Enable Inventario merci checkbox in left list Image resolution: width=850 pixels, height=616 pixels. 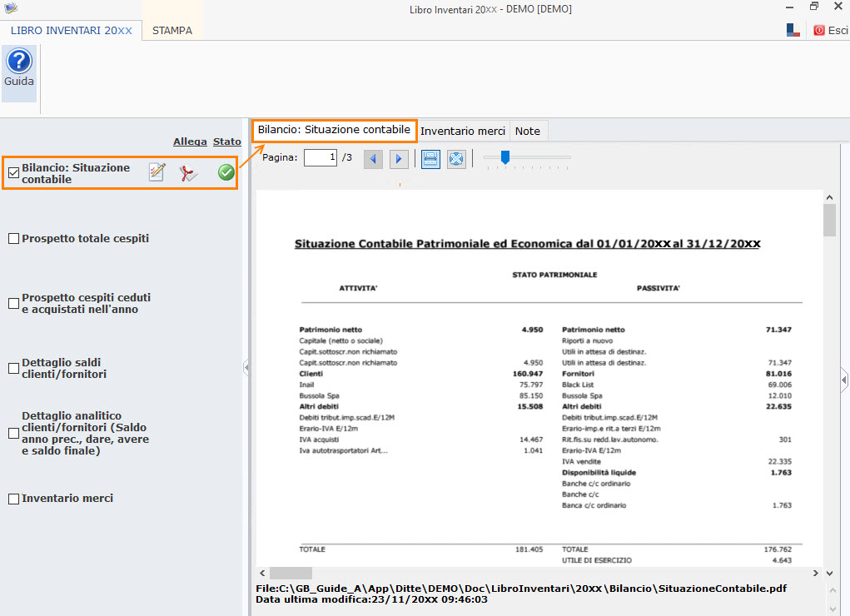click(x=13, y=499)
